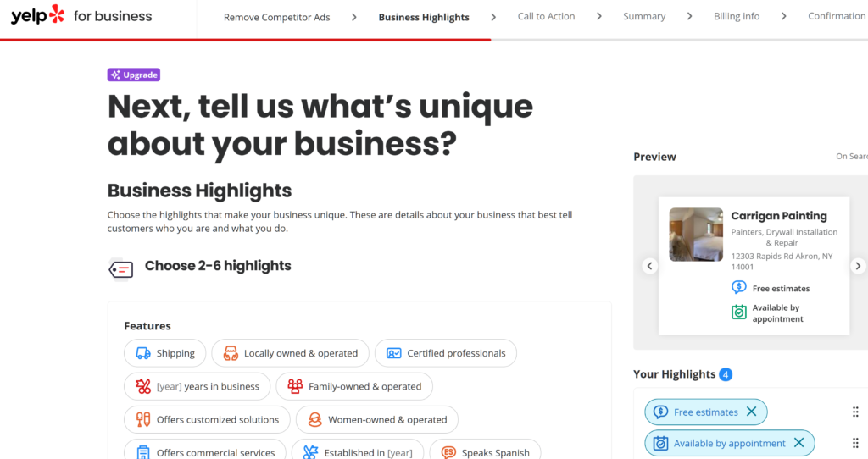Show previous preview slide
The image size is (868, 459).
pos(650,266)
